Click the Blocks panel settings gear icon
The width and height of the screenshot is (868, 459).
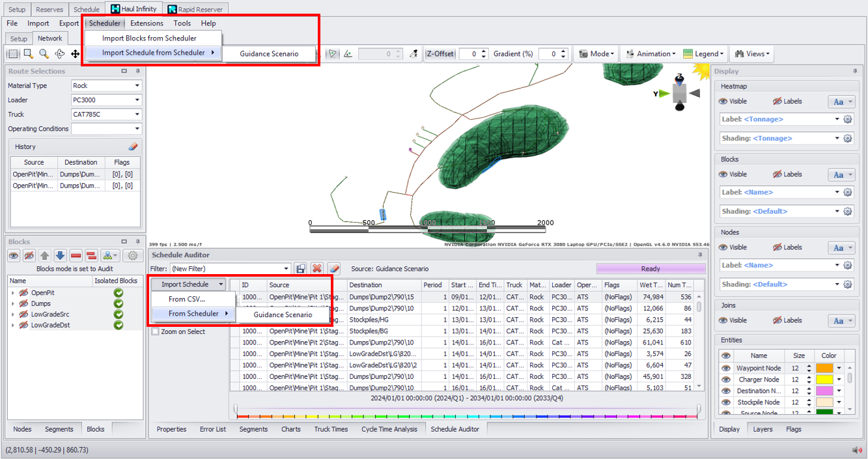[133, 256]
